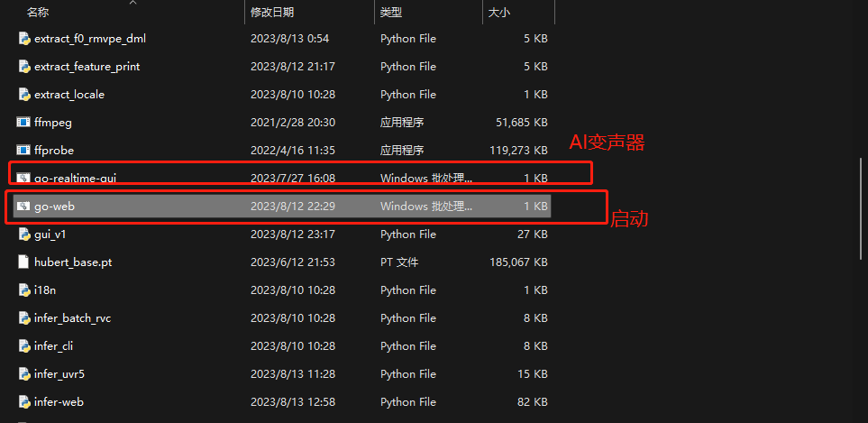Click the extract_f0_rmvpe_dml Python file icon
Viewport: 868px width, 423px height.
tap(23, 39)
